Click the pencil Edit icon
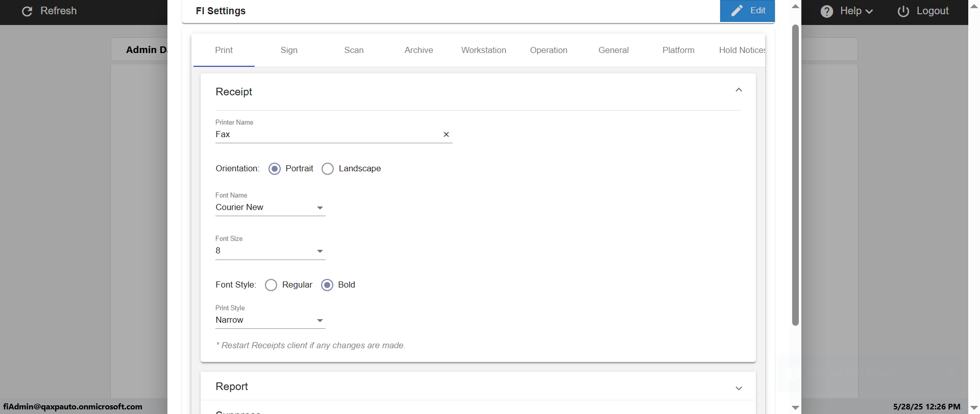The height and width of the screenshot is (414, 980). tap(737, 11)
